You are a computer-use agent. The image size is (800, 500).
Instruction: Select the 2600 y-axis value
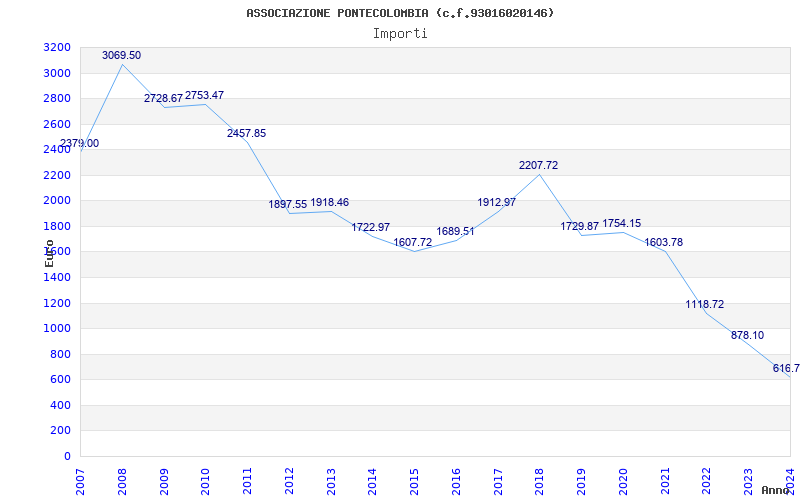57,124
